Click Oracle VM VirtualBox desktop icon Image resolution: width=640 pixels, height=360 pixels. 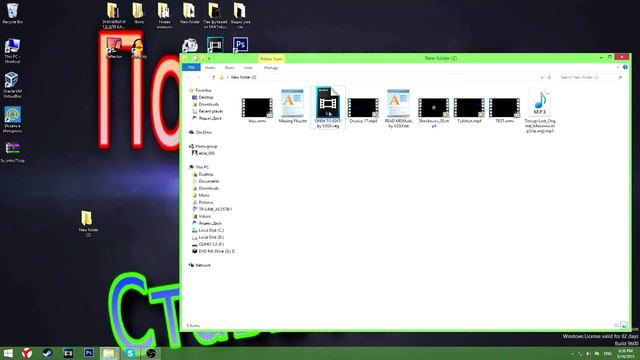pos(12,84)
